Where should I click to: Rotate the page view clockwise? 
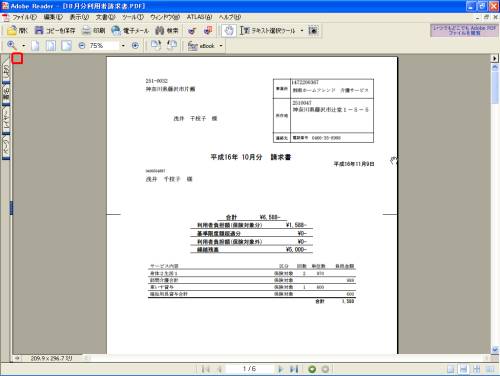click(x=156, y=45)
